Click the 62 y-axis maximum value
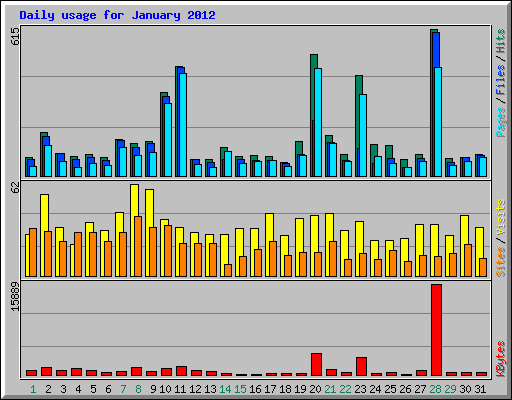Viewport: 512px width, 400px height. click(x=15, y=187)
